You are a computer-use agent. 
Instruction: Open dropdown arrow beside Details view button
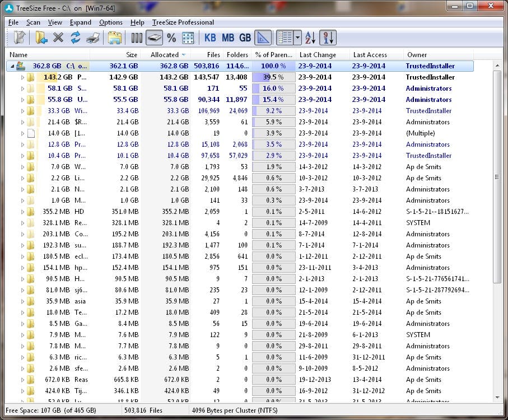point(298,38)
